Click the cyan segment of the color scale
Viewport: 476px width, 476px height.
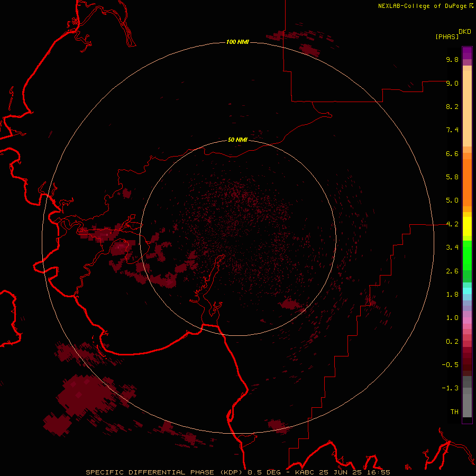467,291
